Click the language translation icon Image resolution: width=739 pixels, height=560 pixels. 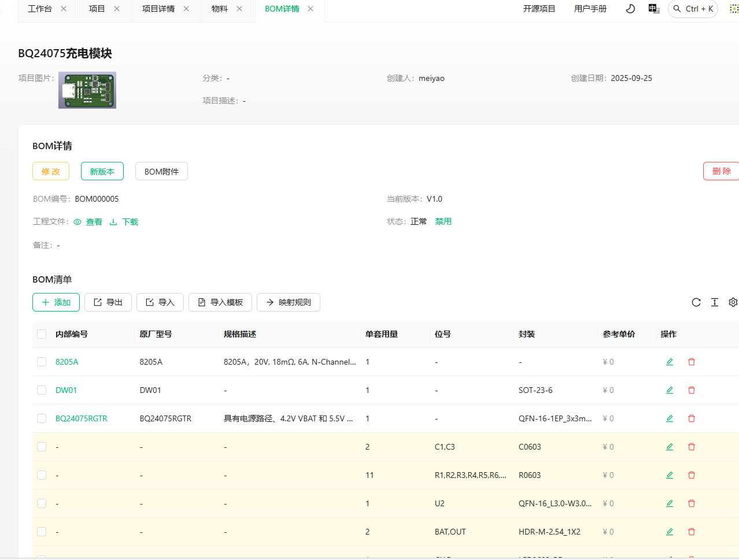[654, 9]
